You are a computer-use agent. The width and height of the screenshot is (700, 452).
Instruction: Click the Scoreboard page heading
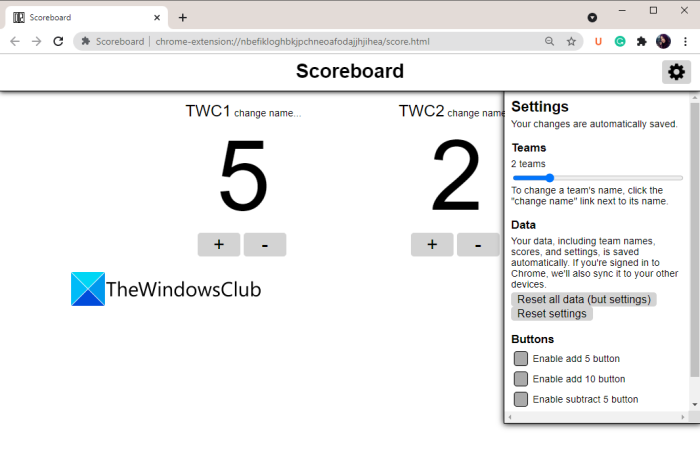[x=350, y=71]
